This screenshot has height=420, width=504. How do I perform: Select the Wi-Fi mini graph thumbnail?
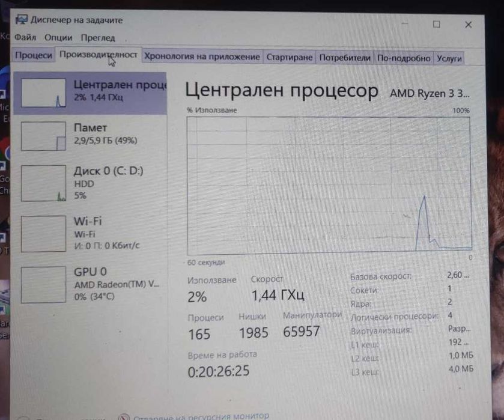coord(43,234)
